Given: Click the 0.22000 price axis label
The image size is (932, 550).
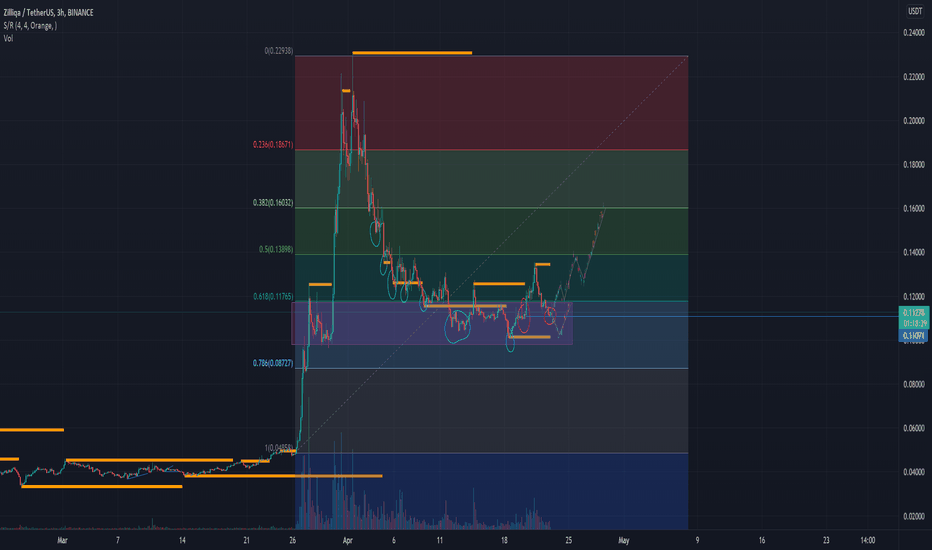Looking at the screenshot, I should [914, 77].
